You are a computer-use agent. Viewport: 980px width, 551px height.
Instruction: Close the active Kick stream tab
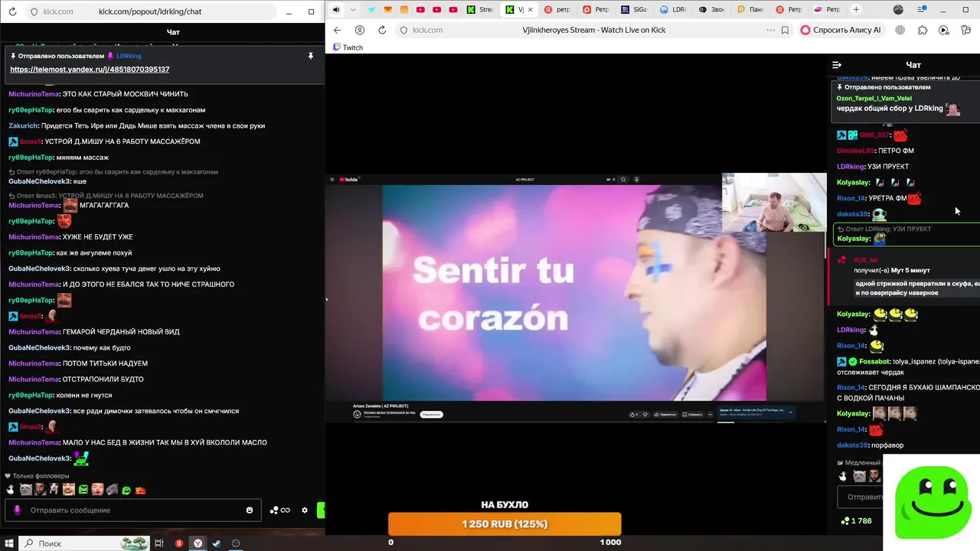(531, 10)
